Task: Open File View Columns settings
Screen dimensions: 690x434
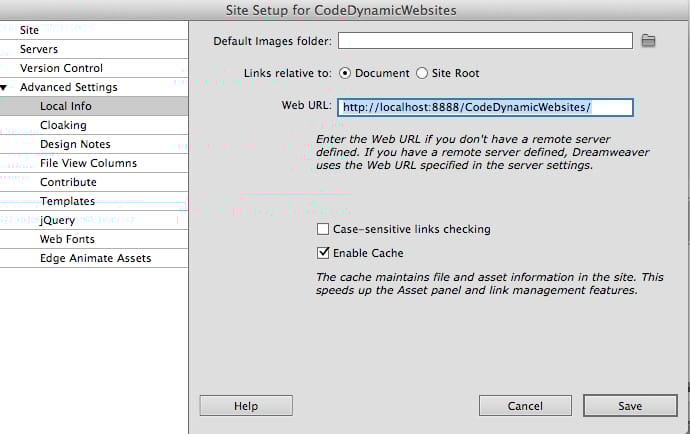Action: pyautogui.click(x=94, y=163)
